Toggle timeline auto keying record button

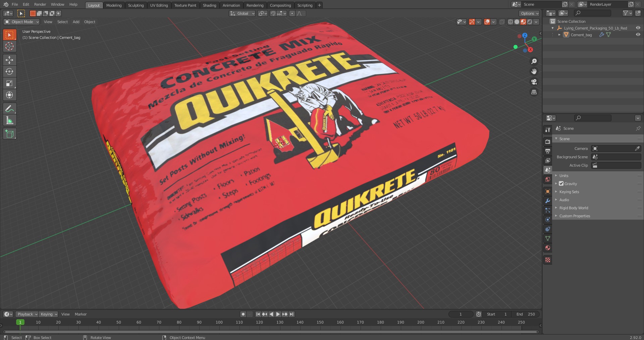coord(243,314)
